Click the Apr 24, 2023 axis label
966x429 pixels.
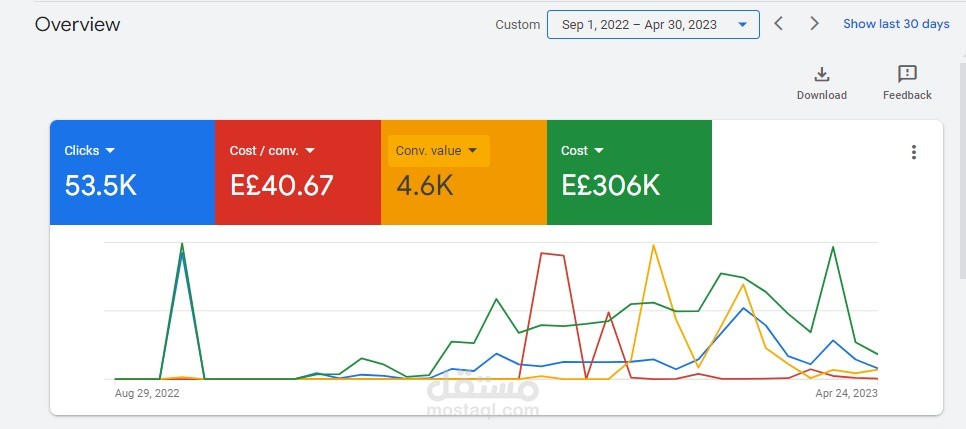tap(846, 393)
